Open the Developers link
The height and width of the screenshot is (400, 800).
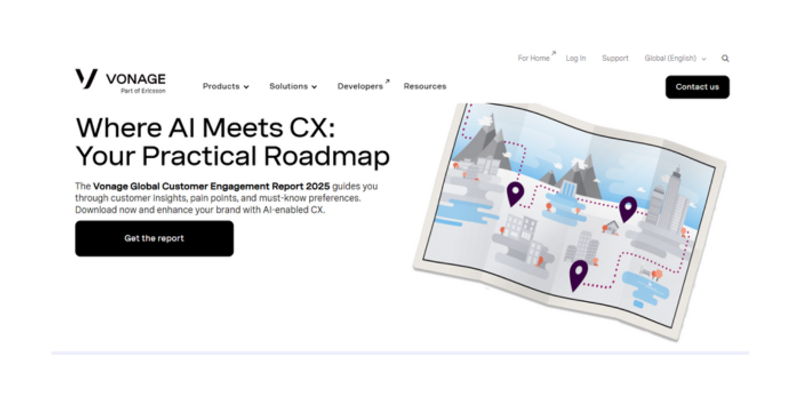363,86
